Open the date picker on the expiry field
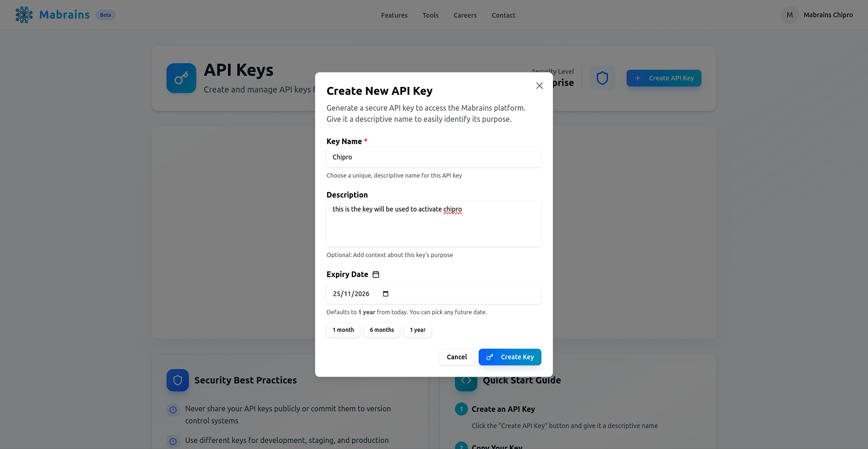 click(385, 294)
